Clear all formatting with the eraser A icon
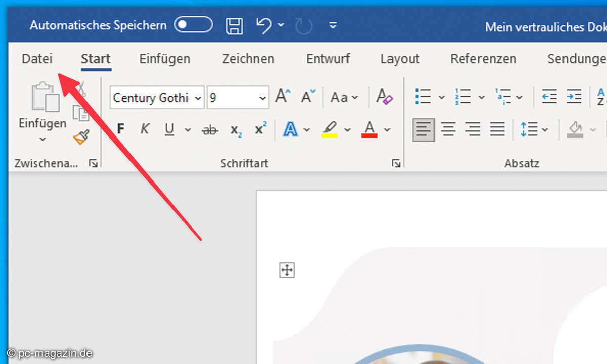 pyautogui.click(x=384, y=96)
